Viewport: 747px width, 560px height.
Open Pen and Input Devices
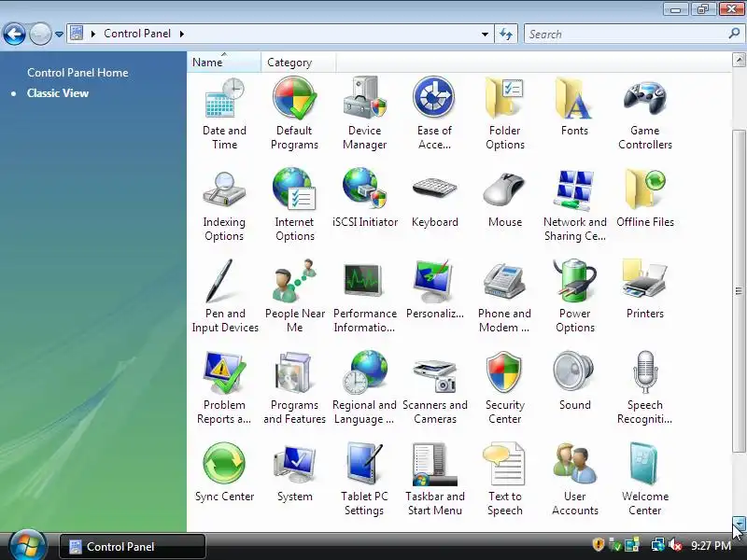(224, 297)
